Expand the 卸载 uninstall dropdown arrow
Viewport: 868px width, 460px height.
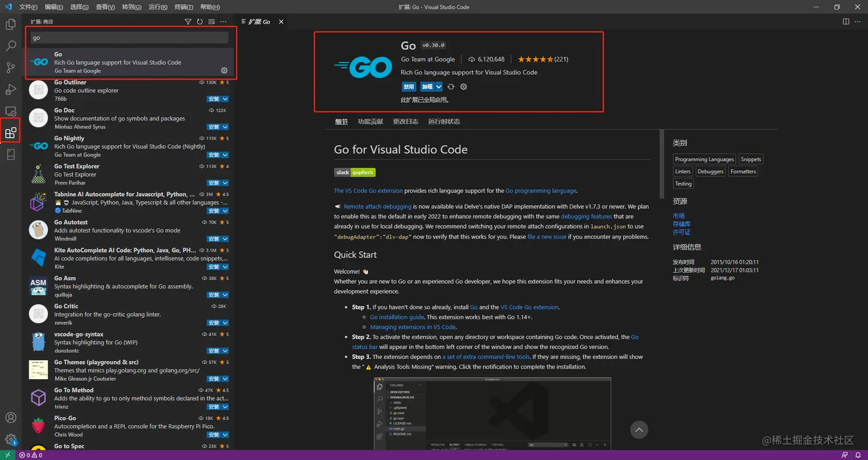coord(439,87)
